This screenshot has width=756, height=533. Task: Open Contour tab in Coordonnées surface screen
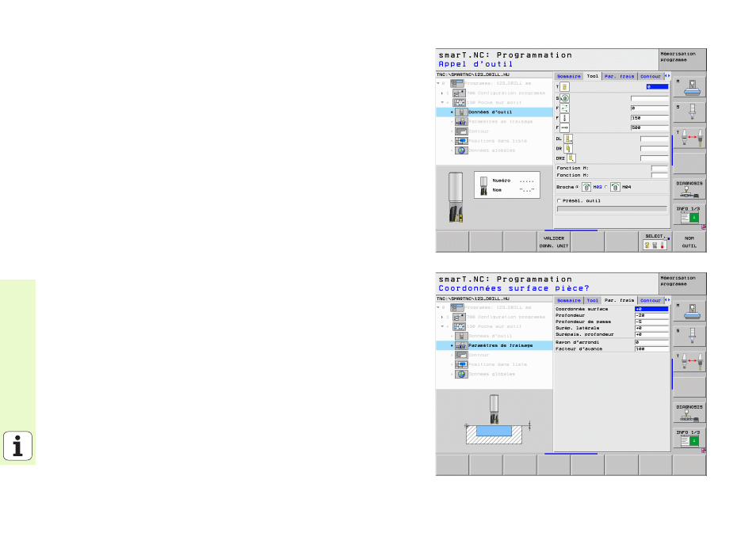[651, 300]
